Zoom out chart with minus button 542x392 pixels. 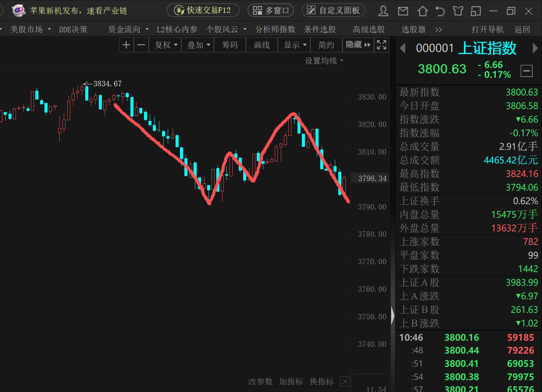tap(141, 45)
